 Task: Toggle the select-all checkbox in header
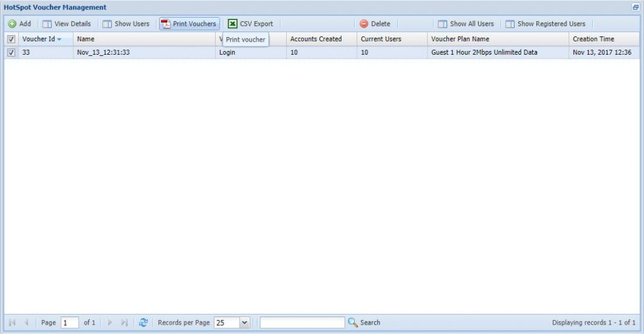click(11, 39)
